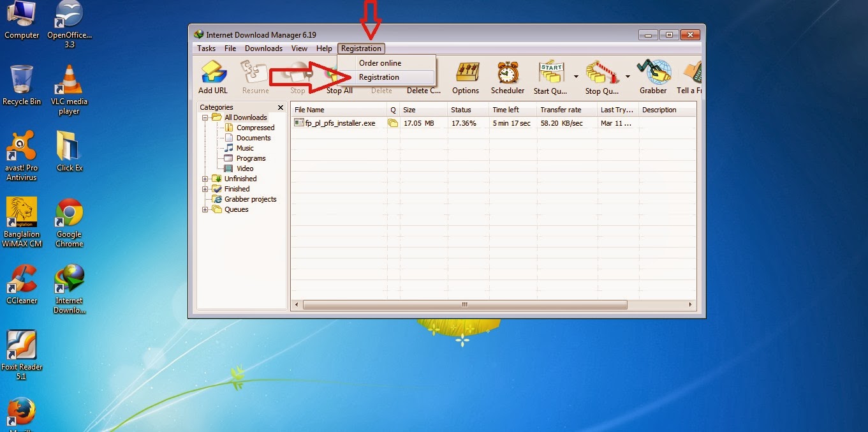Expand the Finished tree node
Screen dimensions: 868x432
coord(205,189)
